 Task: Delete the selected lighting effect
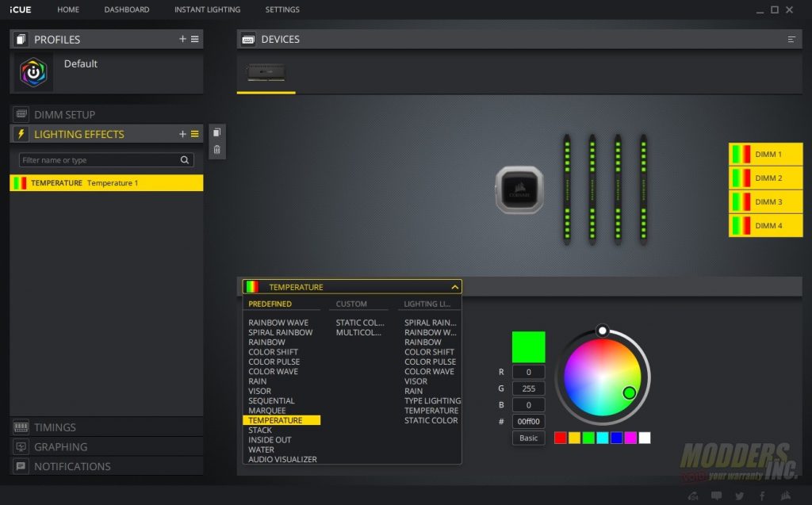(x=217, y=150)
